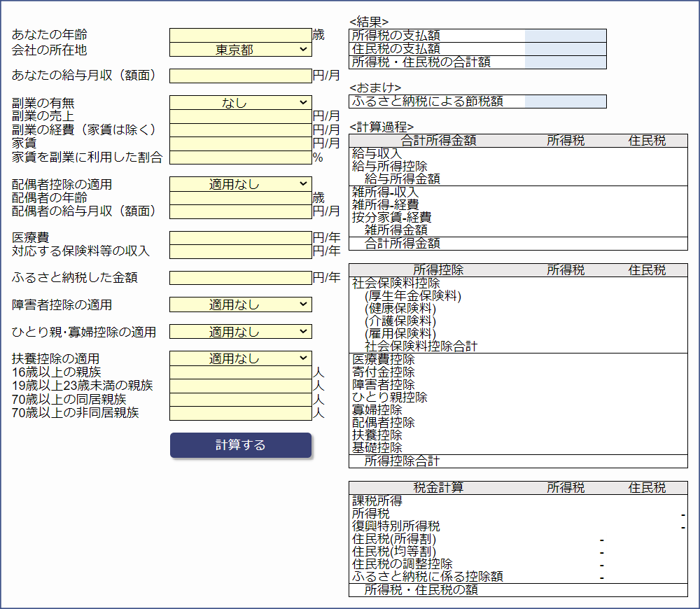Click the ふるさと納税した金額 input field
This screenshot has width=700, height=609.
pos(241,278)
